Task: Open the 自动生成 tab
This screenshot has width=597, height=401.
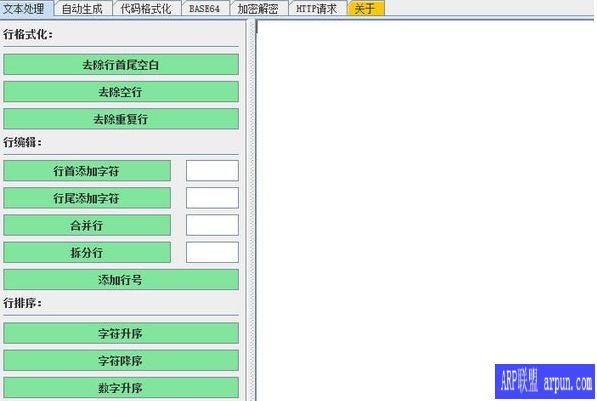Action: click(x=83, y=8)
